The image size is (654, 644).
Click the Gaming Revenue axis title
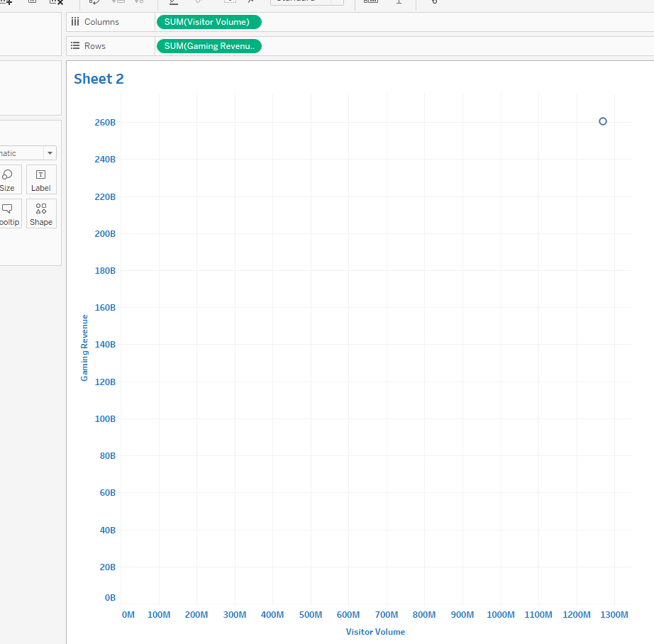pyautogui.click(x=84, y=348)
